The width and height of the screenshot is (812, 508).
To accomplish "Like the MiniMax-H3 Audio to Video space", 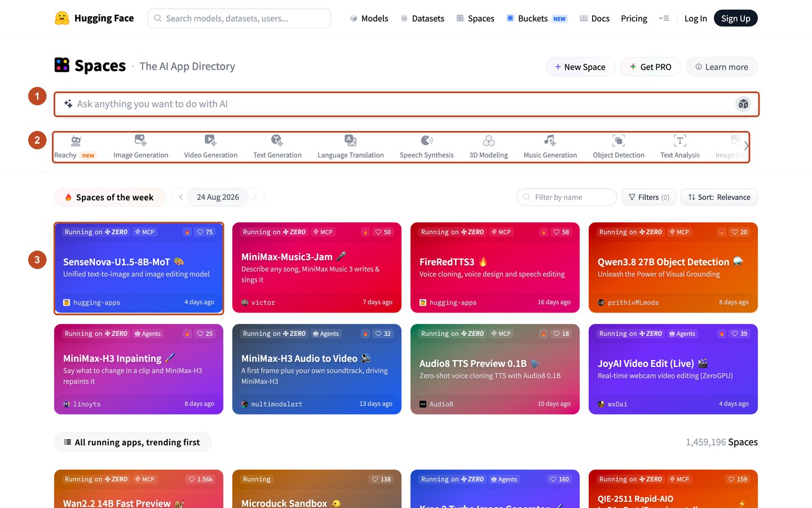I will (383, 334).
